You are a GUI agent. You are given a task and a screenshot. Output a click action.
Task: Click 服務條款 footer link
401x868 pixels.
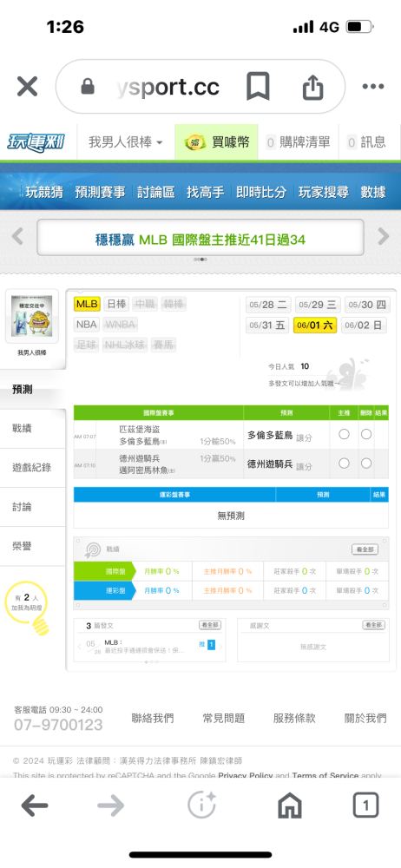[x=294, y=719]
